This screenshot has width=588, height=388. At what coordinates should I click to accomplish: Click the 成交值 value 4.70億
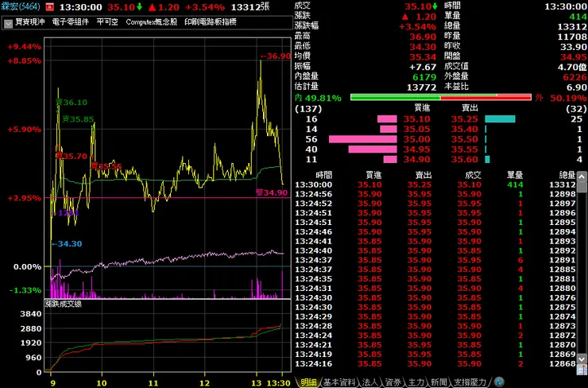[572, 67]
